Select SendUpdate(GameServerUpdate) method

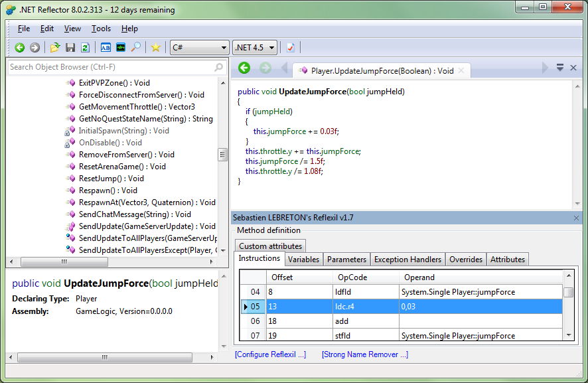(x=147, y=226)
